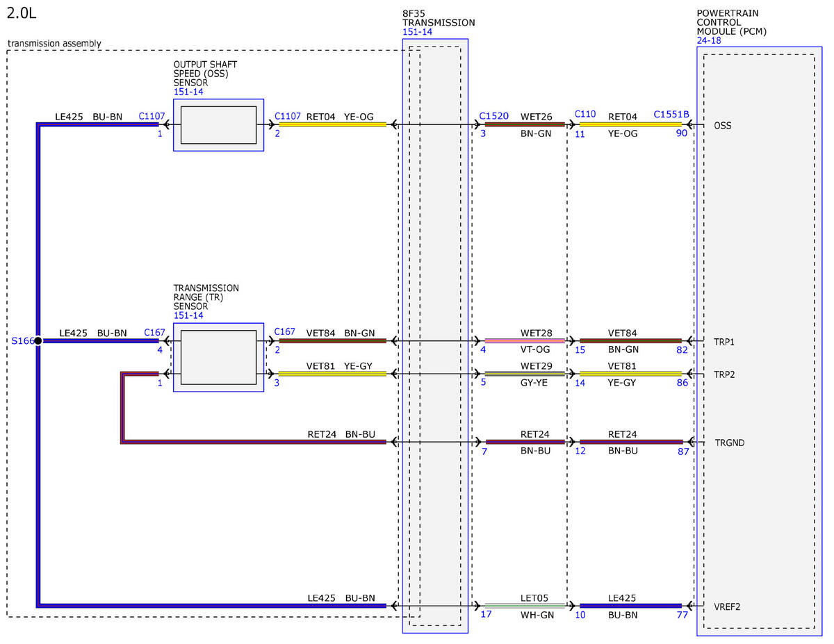Select the Output Shaft Speed sensor component box
Image resolution: width=834 pixels, height=644 pixels.
tap(218, 125)
